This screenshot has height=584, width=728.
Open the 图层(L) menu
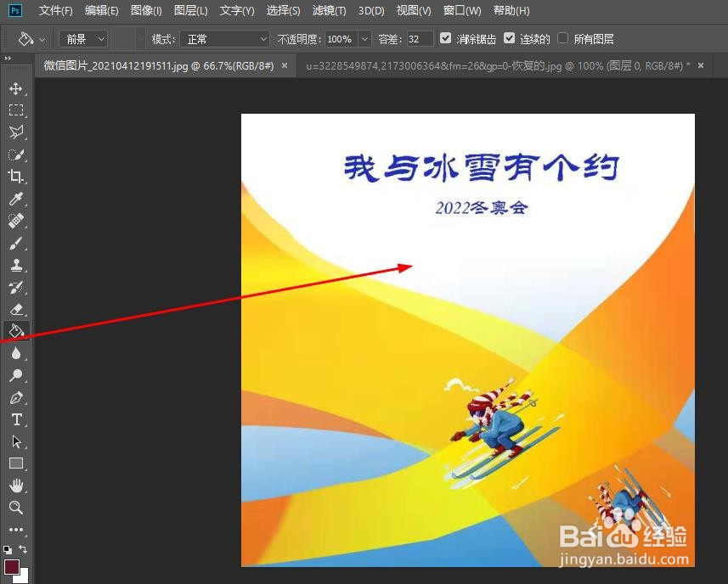(x=191, y=11)
